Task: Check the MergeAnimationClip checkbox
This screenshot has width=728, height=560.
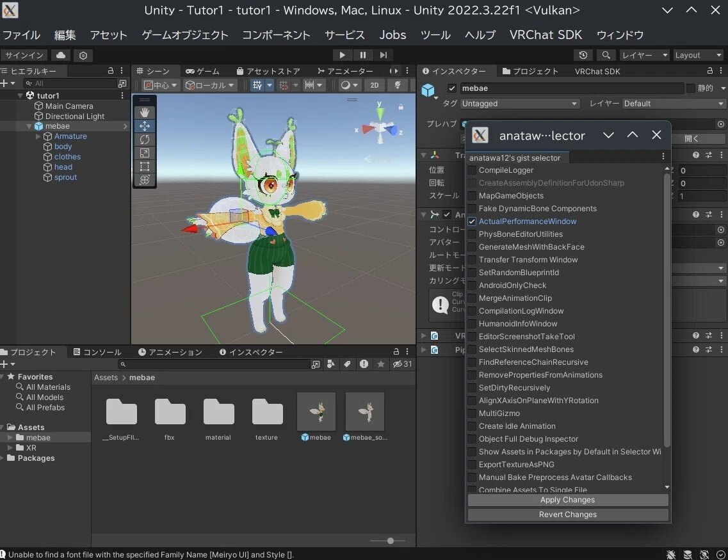Action: 472,298
